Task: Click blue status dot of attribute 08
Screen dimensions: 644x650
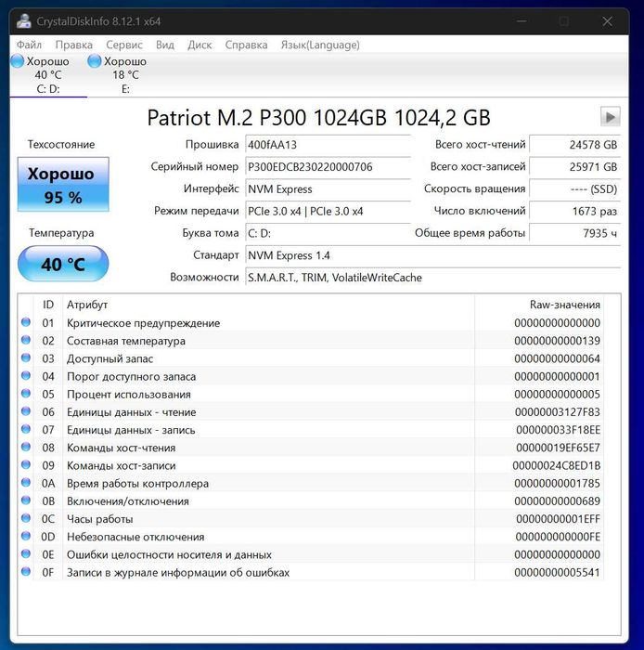Action: click(26, 447)
